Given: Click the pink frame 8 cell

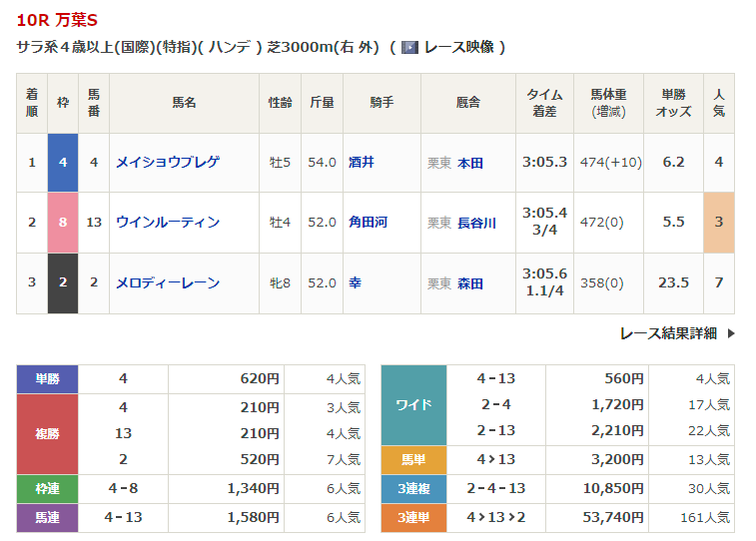Looking at the screenshot, I should tap(63, 223).
